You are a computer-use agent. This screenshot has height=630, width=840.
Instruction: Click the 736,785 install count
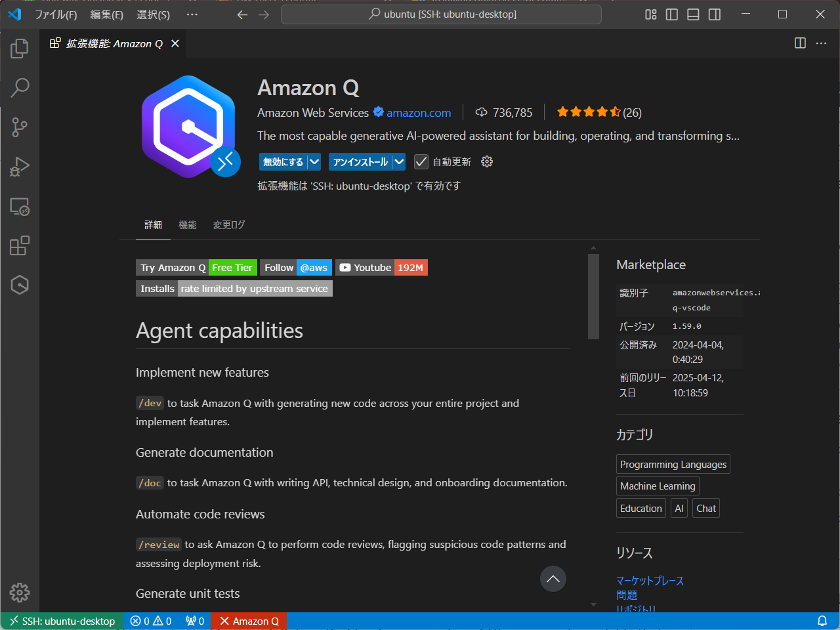point(504,113)
